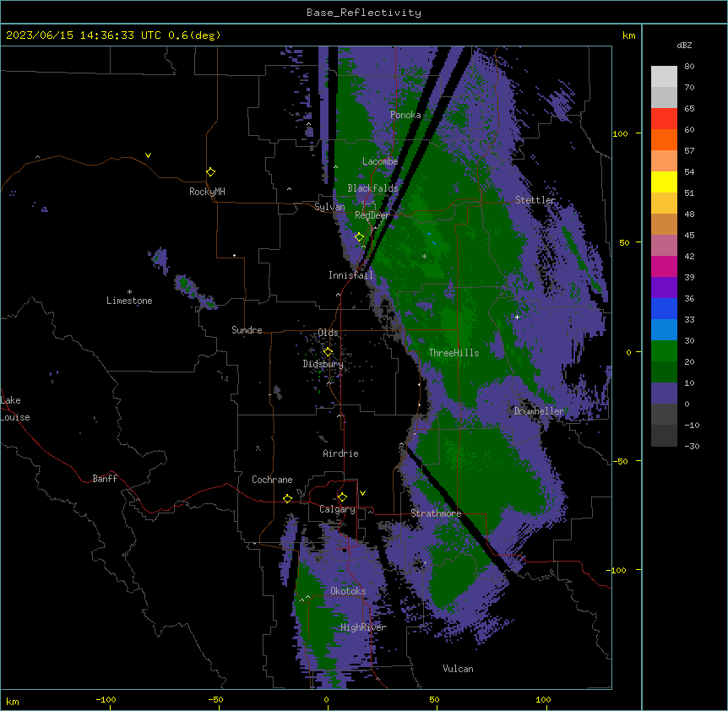The image size is (728, 711).
Task: Click the Lacombe city label
Action: point(380,161)
